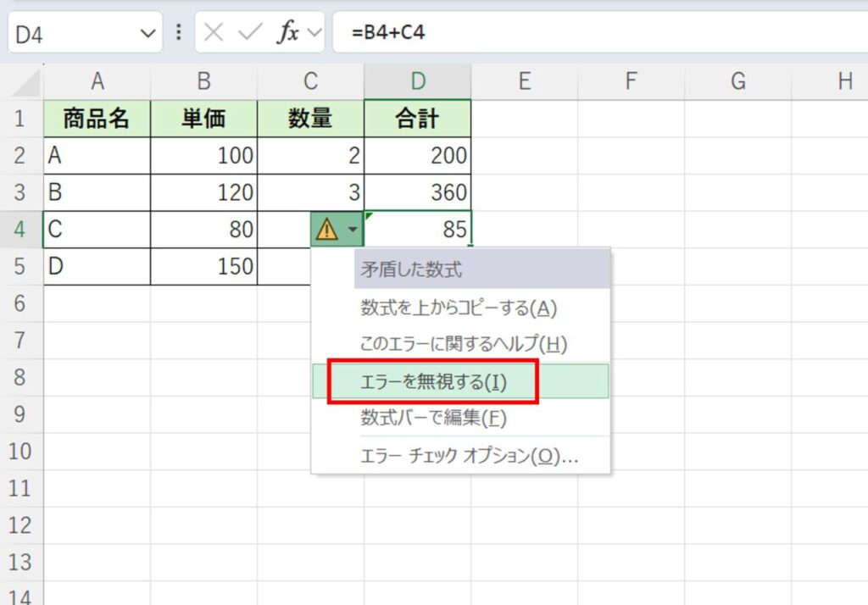The height and width of the screenshot is (605, 868).
Task: Click the cancel X icon in formula bar
Action: (213, 32)
